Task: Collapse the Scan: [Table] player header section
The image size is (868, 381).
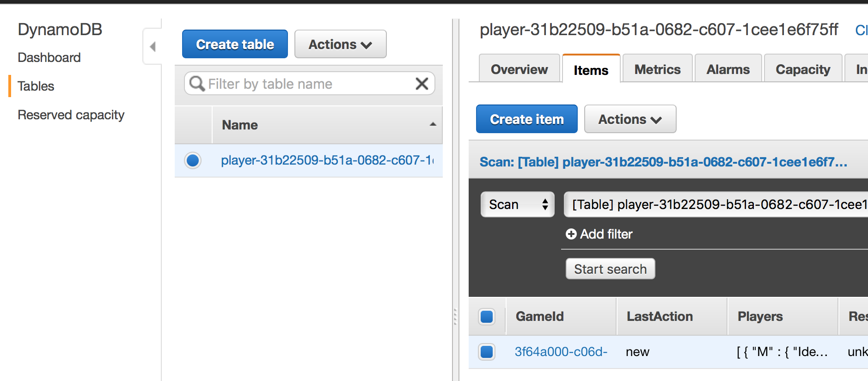Action: click(663, 162)
